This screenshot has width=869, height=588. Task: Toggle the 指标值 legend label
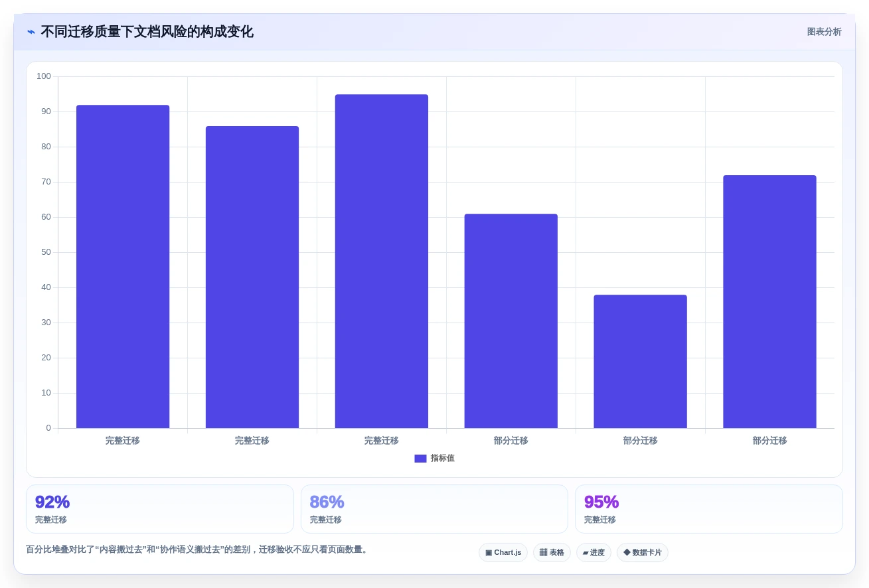(442, 459)
